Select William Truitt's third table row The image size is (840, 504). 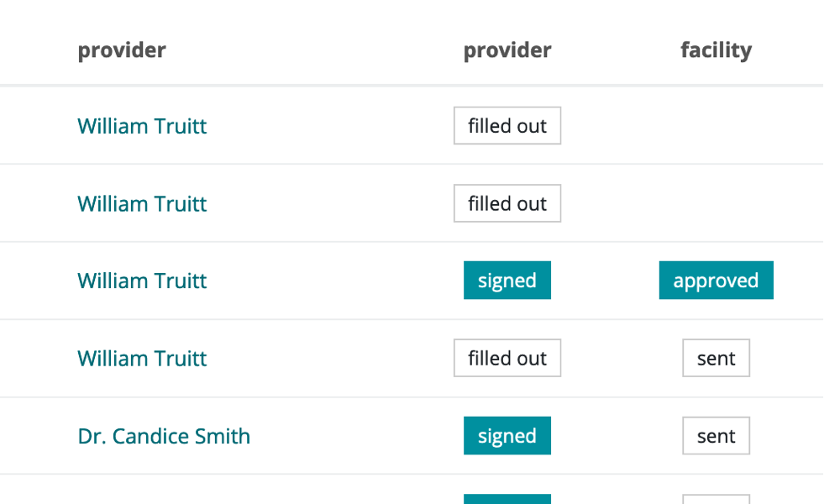(336, 280)
